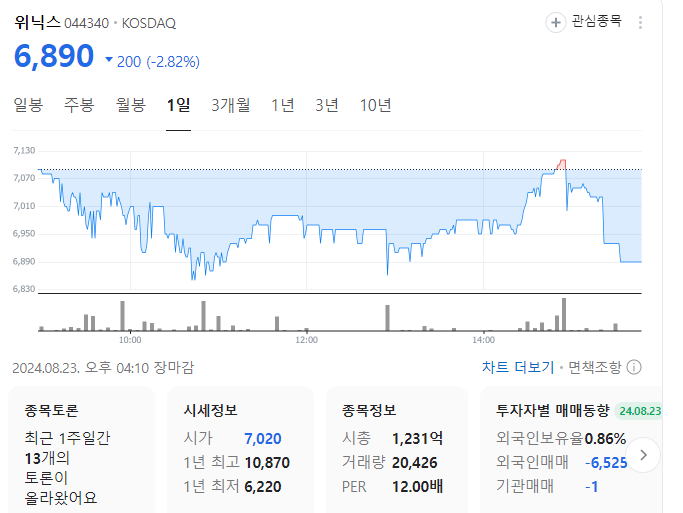Click the 시가 value 7,020
This screenshot has height=513, width=683.
(x=263, y=439)
